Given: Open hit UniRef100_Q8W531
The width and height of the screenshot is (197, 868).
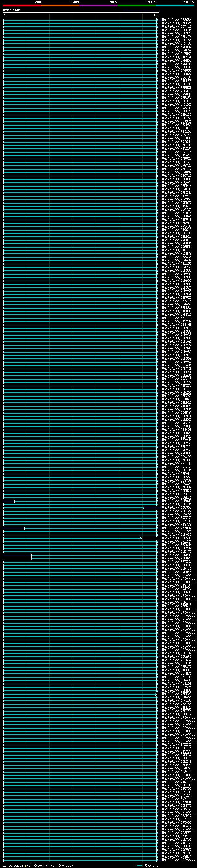Looking at the screenshot, I should coord(177,507).
